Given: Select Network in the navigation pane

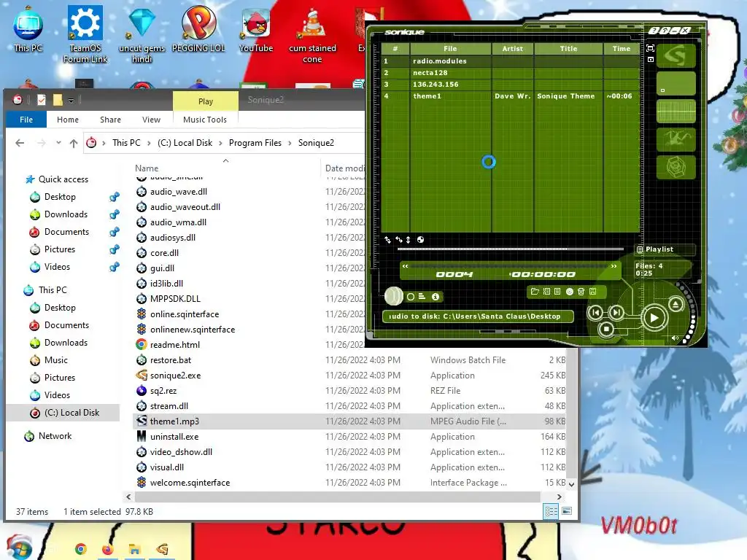Looking at the screenshot, I should tap(55, 436).
